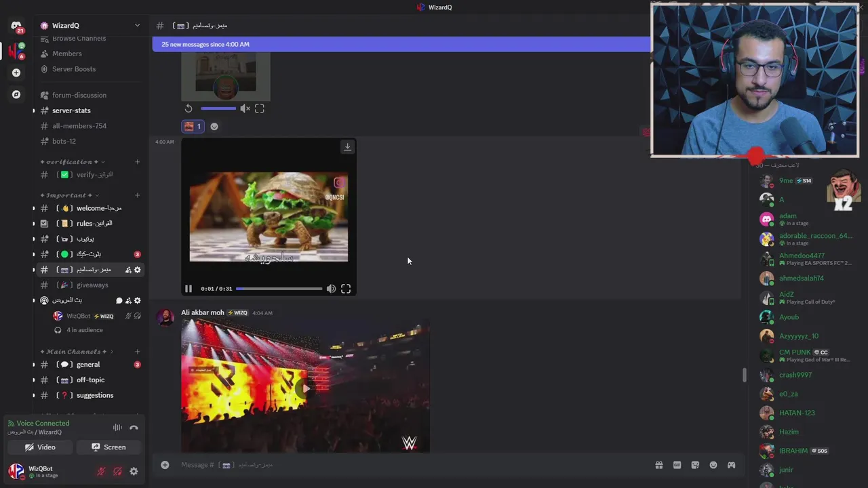Unmute microphone in user panel

(101, 472)
